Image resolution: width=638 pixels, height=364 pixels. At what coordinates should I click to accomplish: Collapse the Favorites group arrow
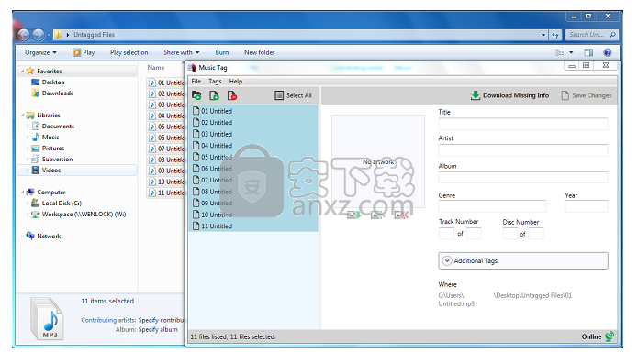click(x=22, y=72)
